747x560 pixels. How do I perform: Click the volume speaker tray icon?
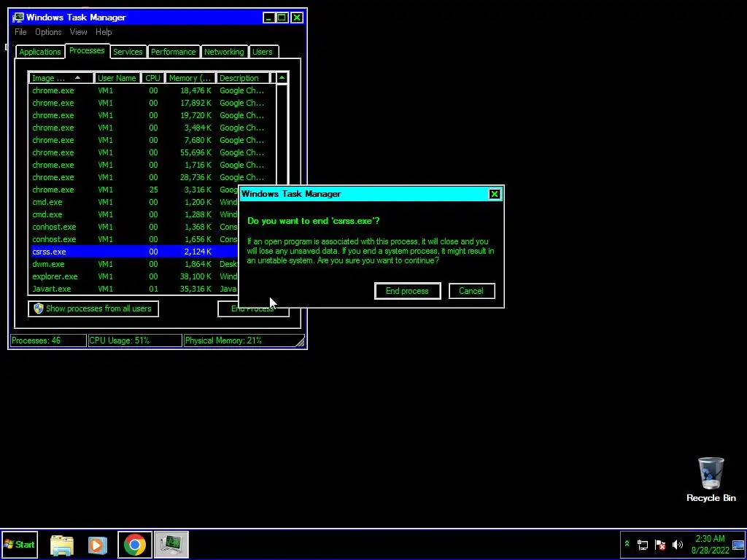[678, 545]
